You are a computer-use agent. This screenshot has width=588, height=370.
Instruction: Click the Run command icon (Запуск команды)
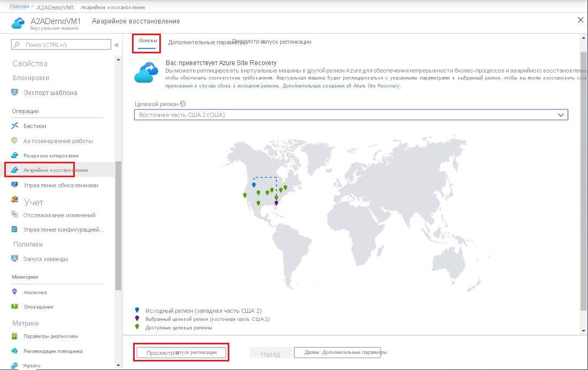pos(14,258)
